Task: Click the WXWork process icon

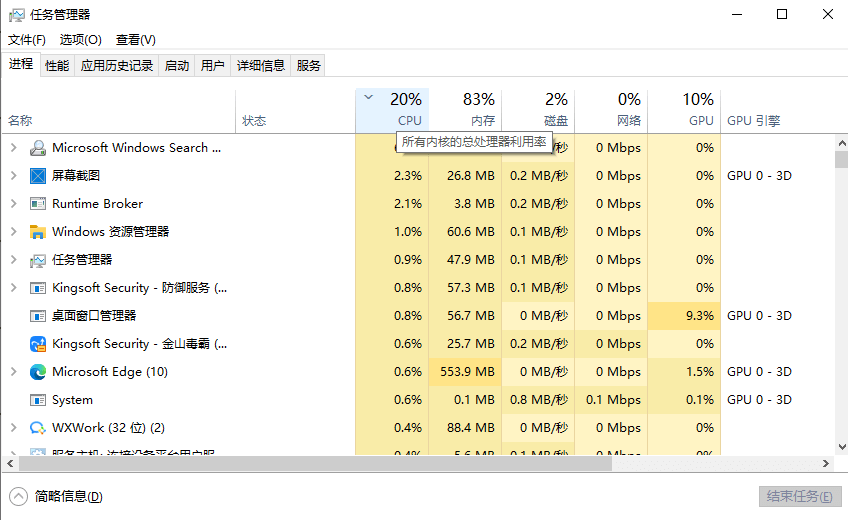Action: coord(37,428)
